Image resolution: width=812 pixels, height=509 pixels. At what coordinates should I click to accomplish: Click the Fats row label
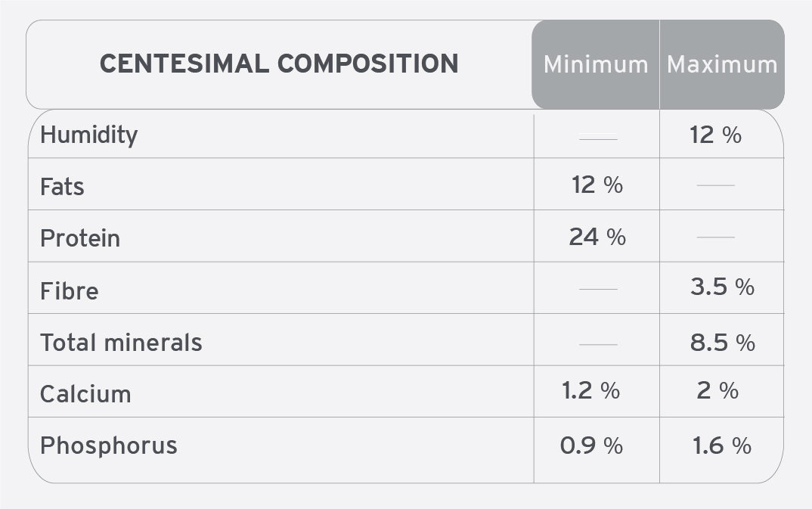coord(62,186)
